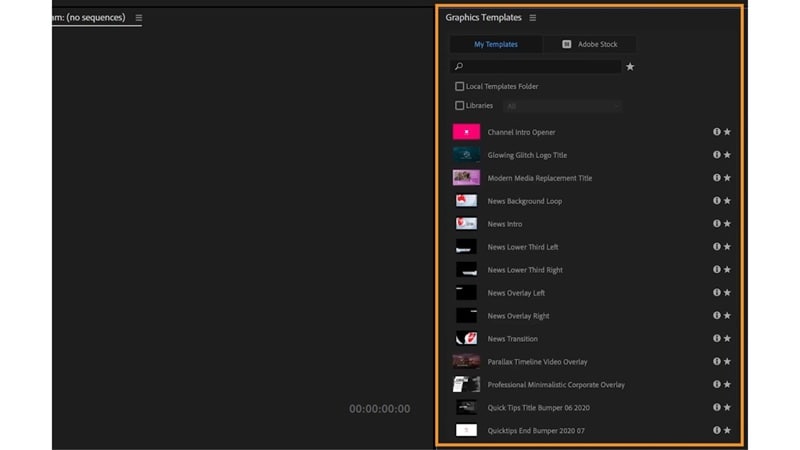Screen dimensions: 800x450
Task: Show info for Quicktips End Bumper
Action: tap(717, 431)
